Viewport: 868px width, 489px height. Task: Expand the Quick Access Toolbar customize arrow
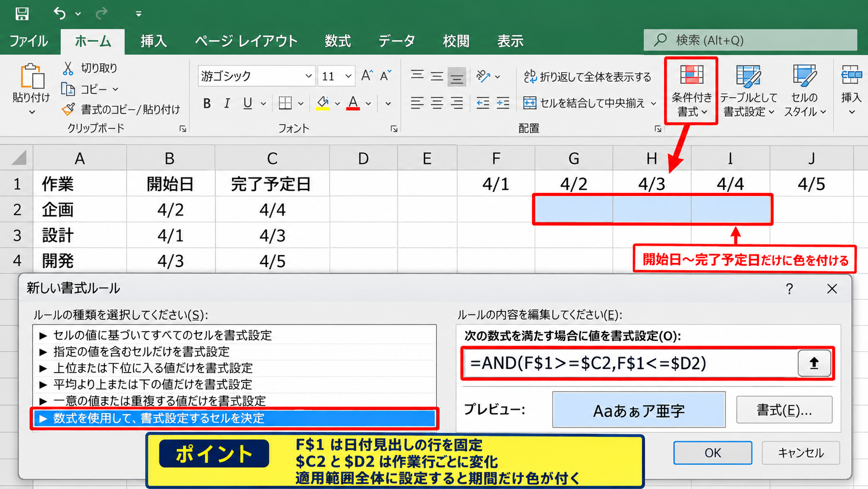[x=139, y=14]
